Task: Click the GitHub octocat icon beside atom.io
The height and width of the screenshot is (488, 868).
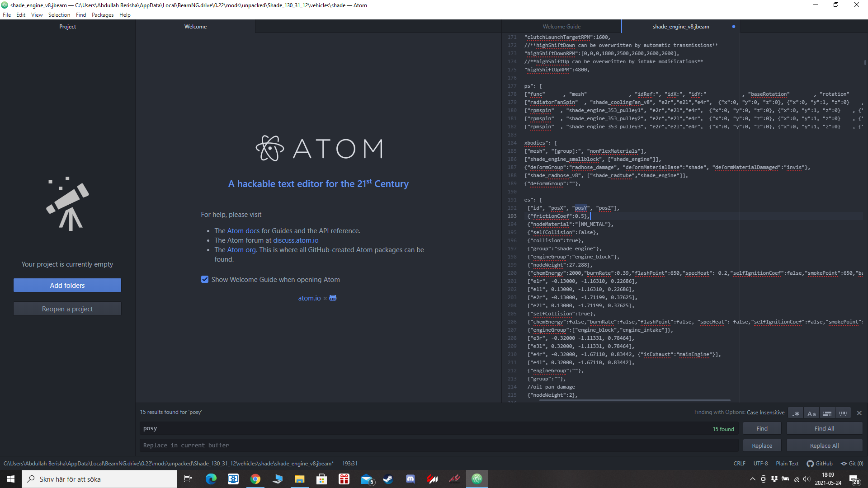Action: click(x=333, y=298)
